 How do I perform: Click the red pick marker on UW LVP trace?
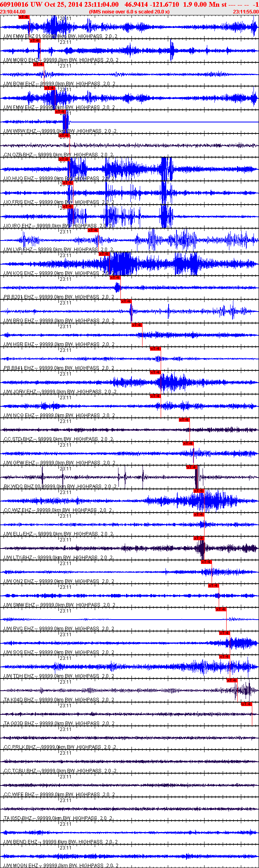point(94,230)
